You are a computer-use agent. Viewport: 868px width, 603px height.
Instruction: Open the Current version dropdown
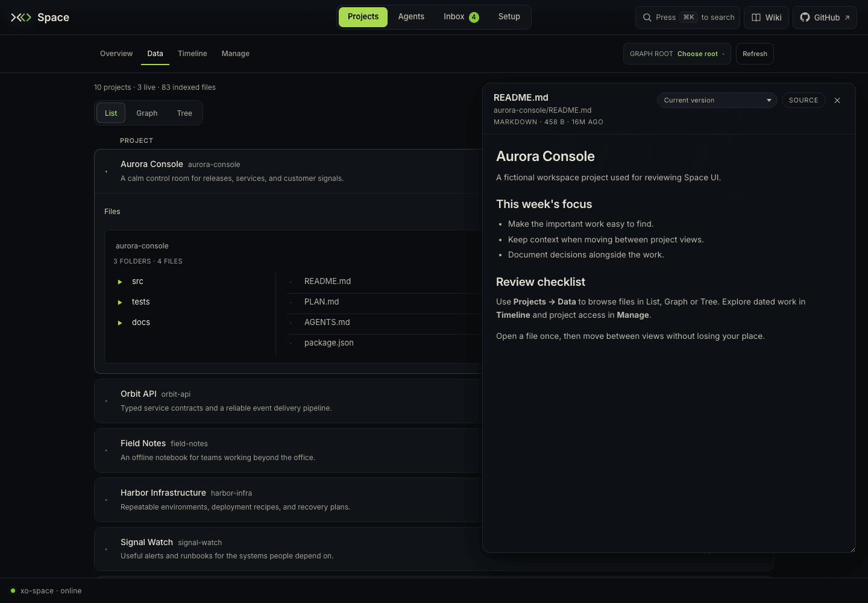click(717, 101)
